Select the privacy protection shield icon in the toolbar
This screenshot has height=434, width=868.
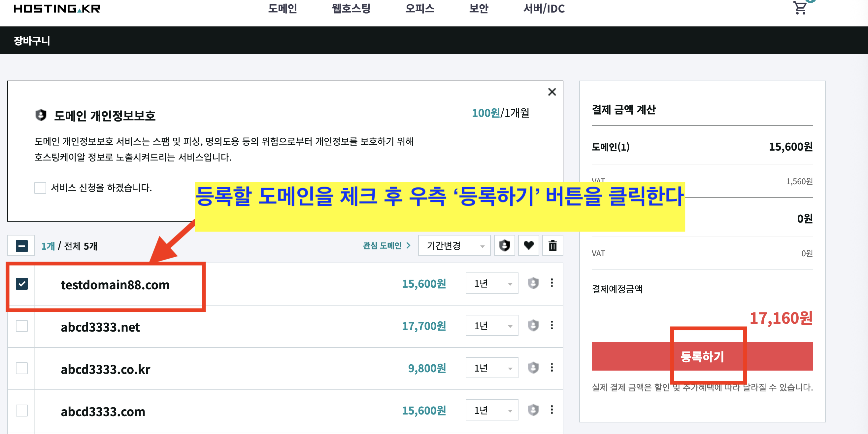[x=504, y=246]
